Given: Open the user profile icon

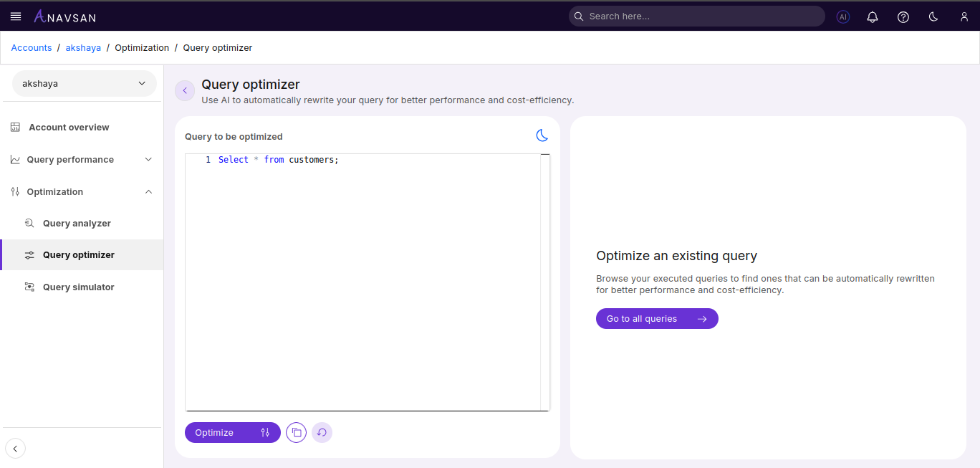Looking at the screenshot, I should [964, 16].
